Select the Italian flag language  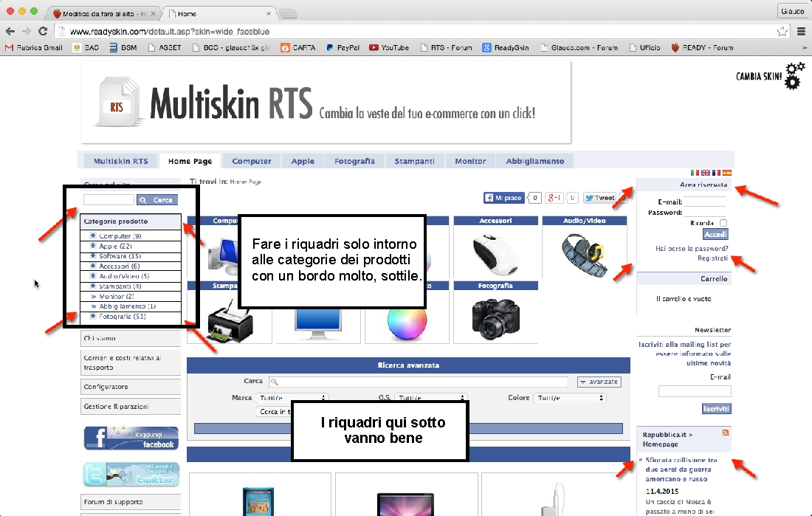pyautogui.click(x=695, y=173)
